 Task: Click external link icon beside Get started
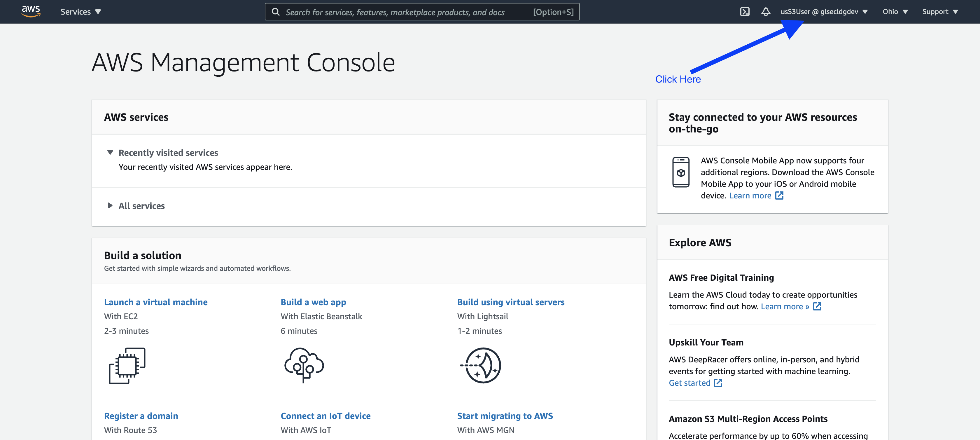[718, 383]
